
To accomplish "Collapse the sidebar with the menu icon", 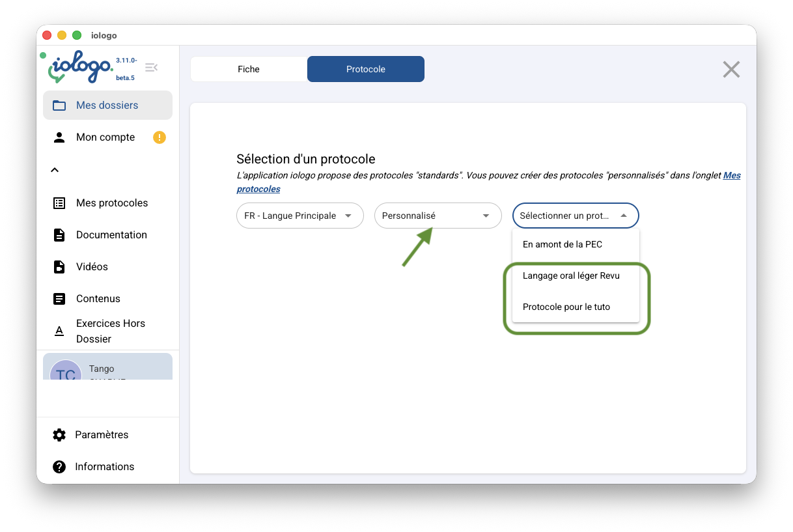I will [x=151, y=68].
